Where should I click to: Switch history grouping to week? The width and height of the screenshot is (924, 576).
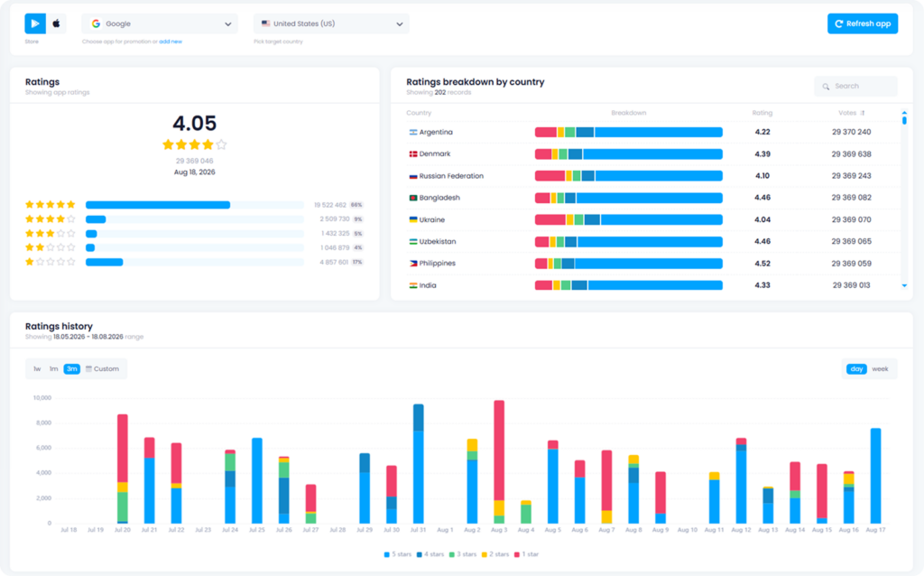880,369
